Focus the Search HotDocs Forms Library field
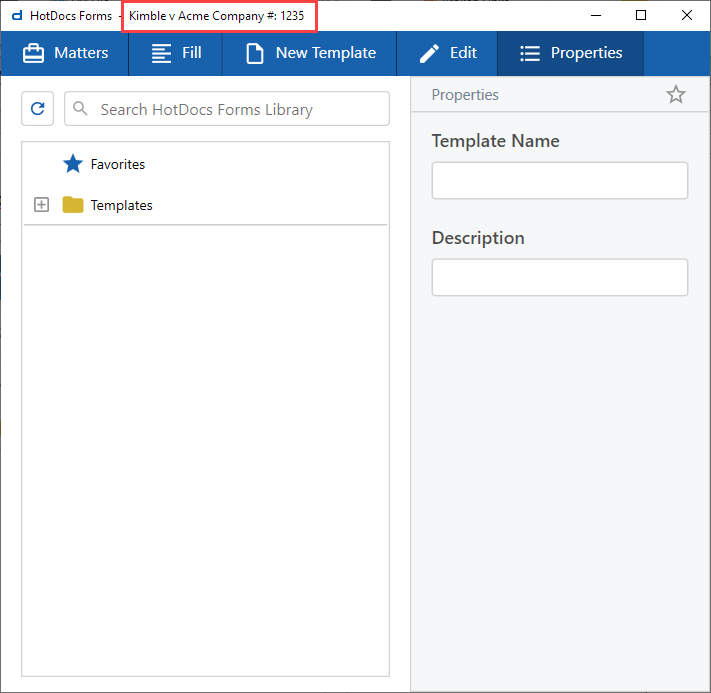Viewport: 711px width, 693px height. pyautogui.click(x=227, y=108)
